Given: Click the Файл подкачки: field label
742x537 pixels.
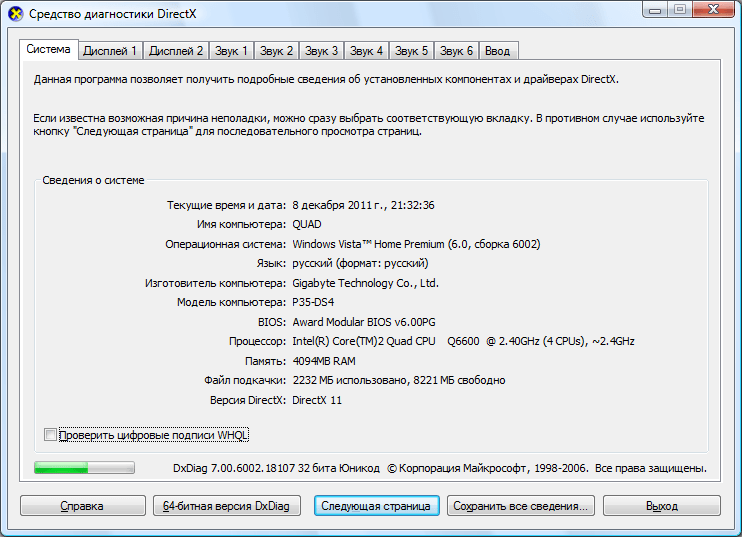Looking at the screenshot, I should point(245,380).
